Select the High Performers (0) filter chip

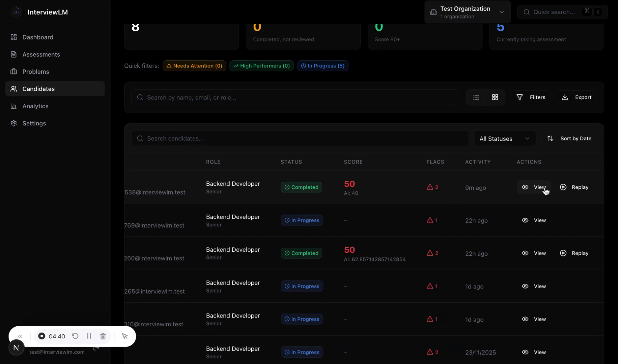(261, 66)
